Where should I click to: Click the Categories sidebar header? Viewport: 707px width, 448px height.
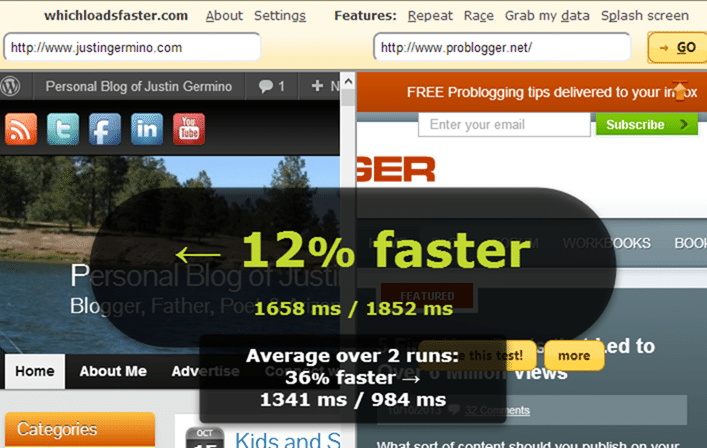click(80, 430)
